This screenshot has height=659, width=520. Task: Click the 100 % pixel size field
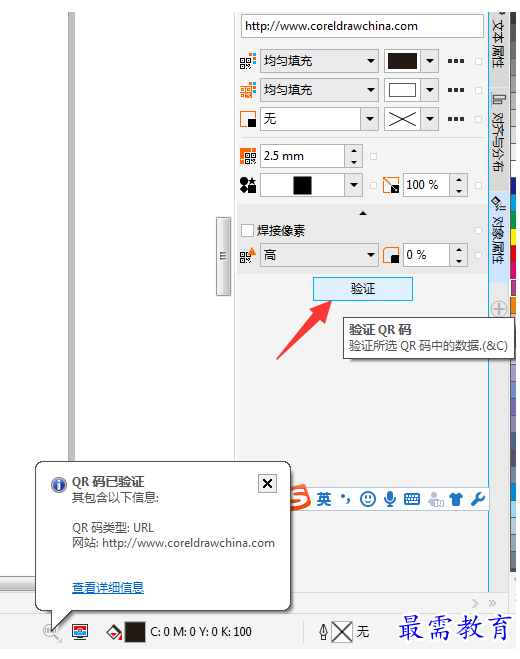pos(426,185)
